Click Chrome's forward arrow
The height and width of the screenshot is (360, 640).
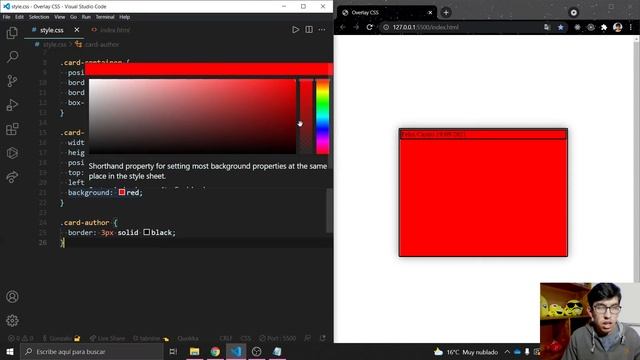click(356, 27)
